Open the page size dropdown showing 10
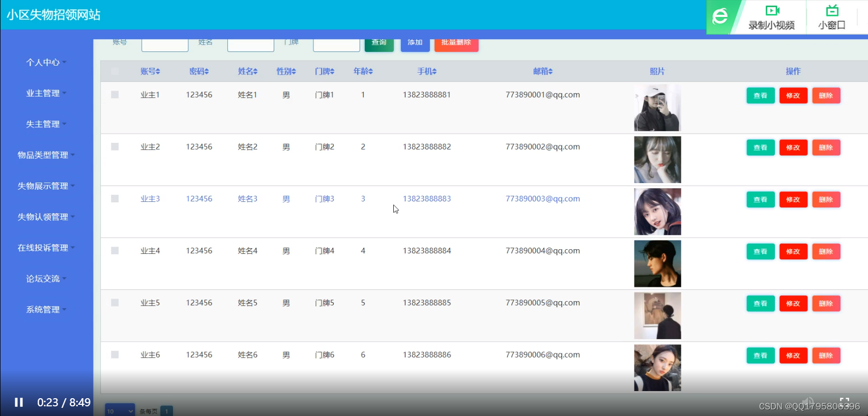 click(120, 410)
